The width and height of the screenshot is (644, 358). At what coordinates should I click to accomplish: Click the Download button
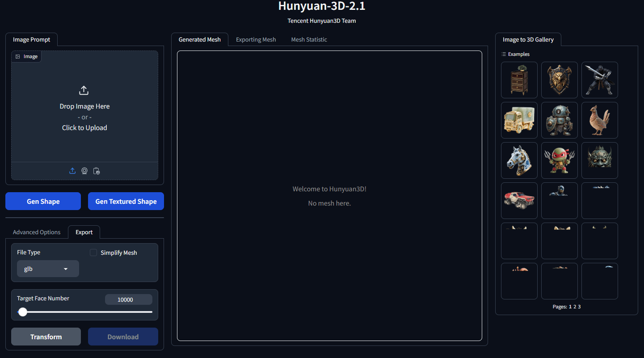click(x=123, y=337)
